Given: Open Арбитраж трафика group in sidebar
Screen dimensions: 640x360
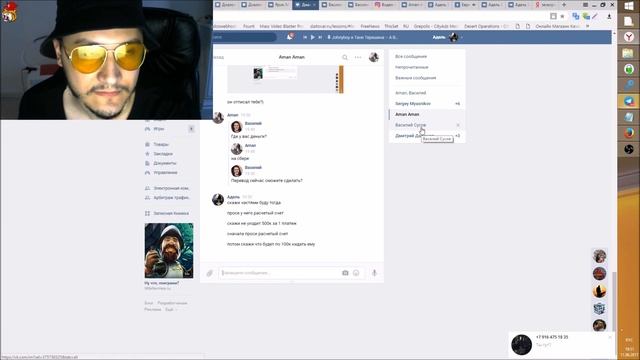Looking at the screenshot, I should 167,198.
